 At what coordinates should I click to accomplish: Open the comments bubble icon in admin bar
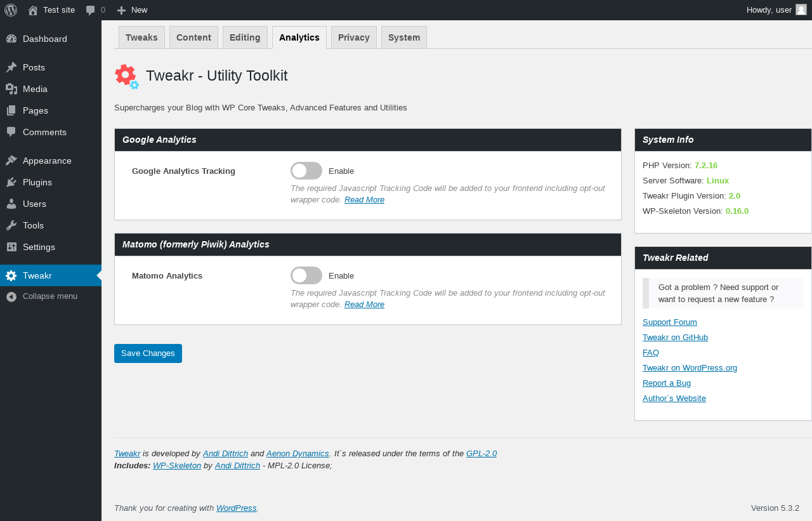pos(91,10)
